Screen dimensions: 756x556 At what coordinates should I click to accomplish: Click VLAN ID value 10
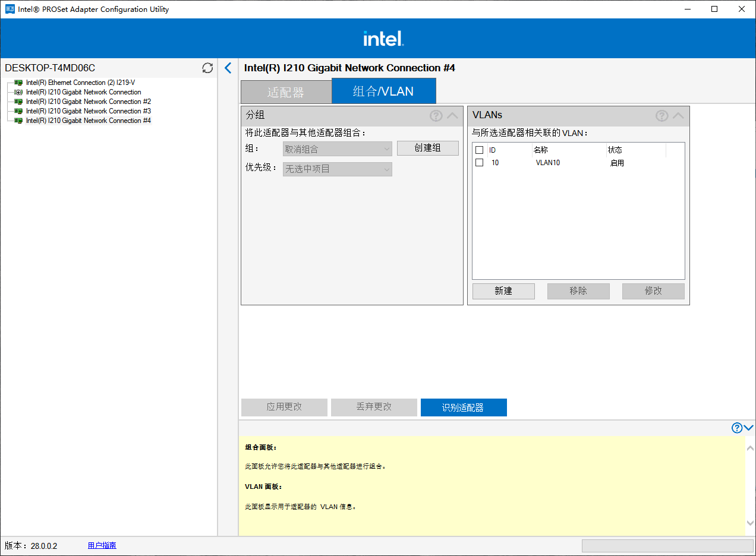pyautogui.click(x=495, y=163)
